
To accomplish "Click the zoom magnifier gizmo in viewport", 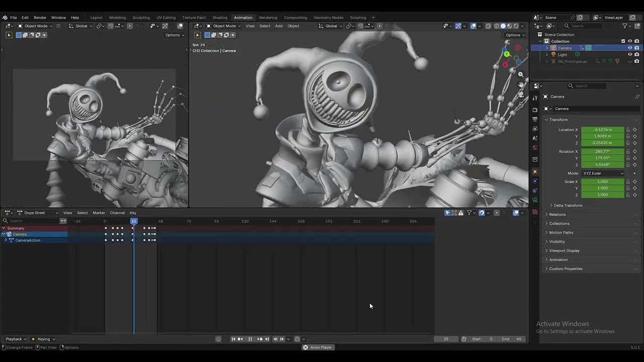I will (x=521, y=74).
